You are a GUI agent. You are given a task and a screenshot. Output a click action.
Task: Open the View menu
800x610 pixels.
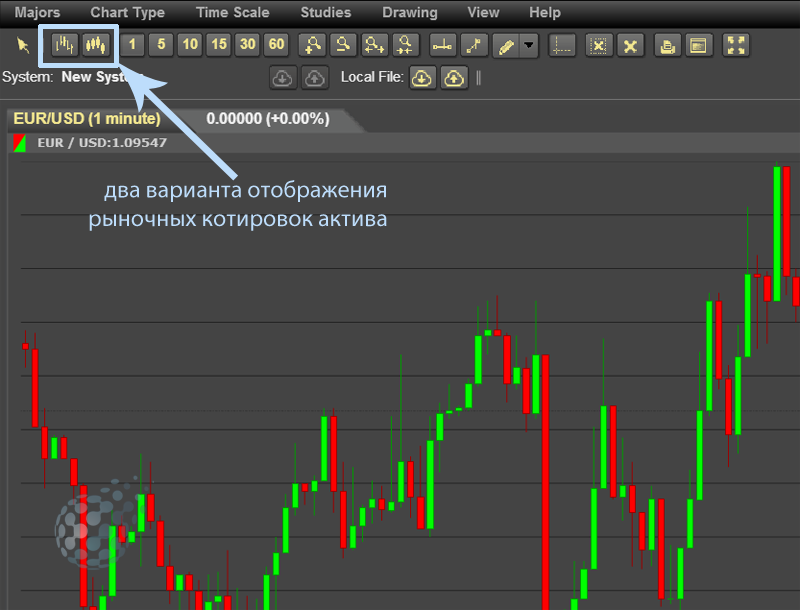483,12
